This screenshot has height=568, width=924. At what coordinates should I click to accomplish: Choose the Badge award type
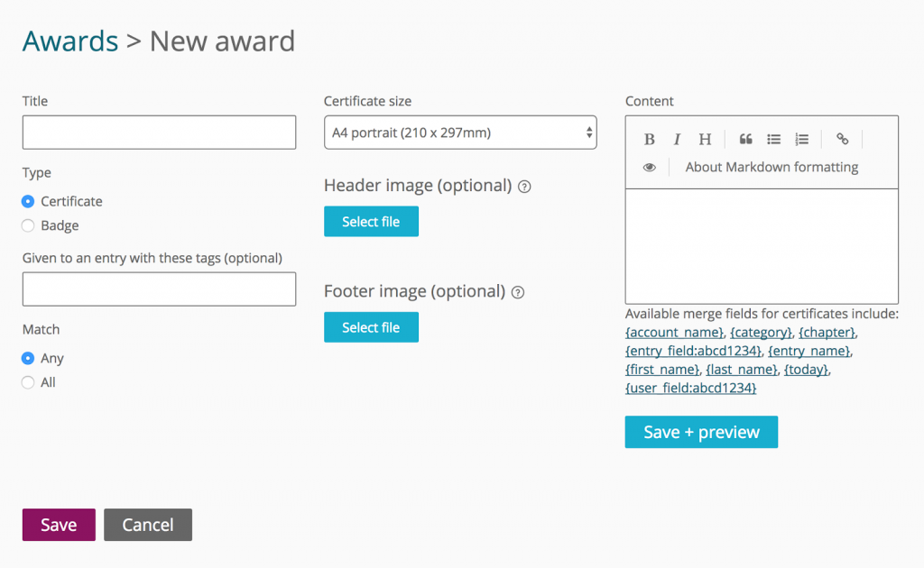point(27,225)
